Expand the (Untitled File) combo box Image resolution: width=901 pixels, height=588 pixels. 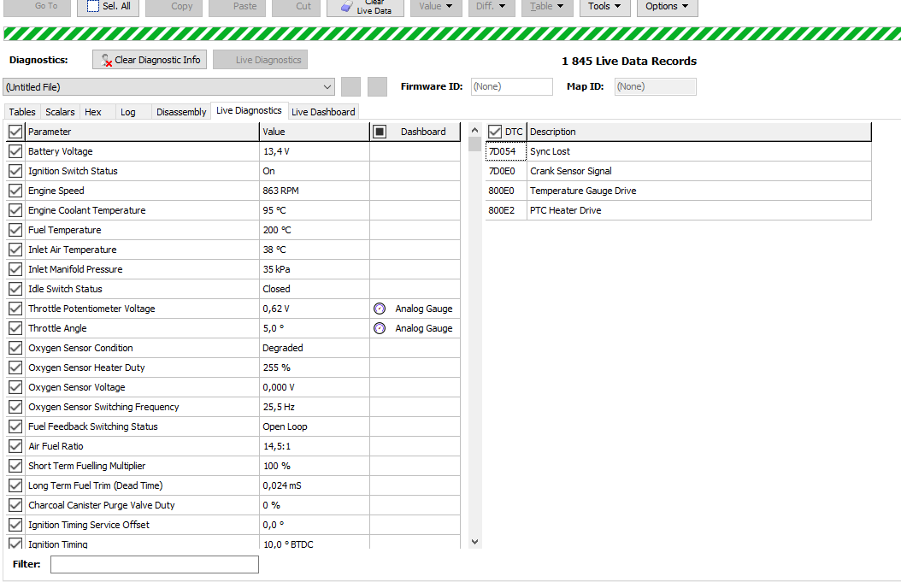pyautogui.click(x=328, y=87)
